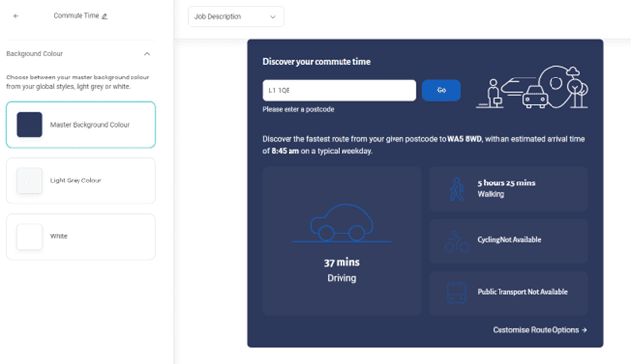Go back using the left arrow icon
Screen dimensions: 631x364
pyautogui.click(x=16, y=16)
